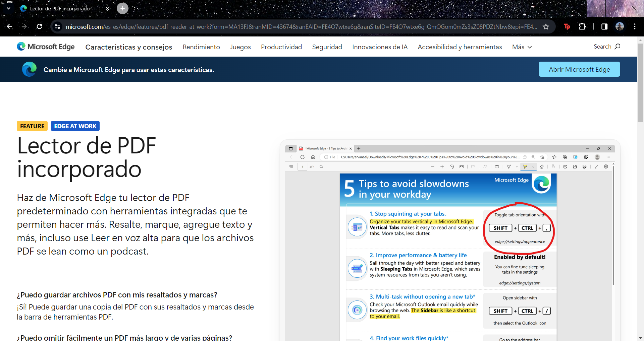The width and height of the screenshot is (644, 341).
Task: Click the page vertical scrollbar thumb
Action: click(640, 82)
